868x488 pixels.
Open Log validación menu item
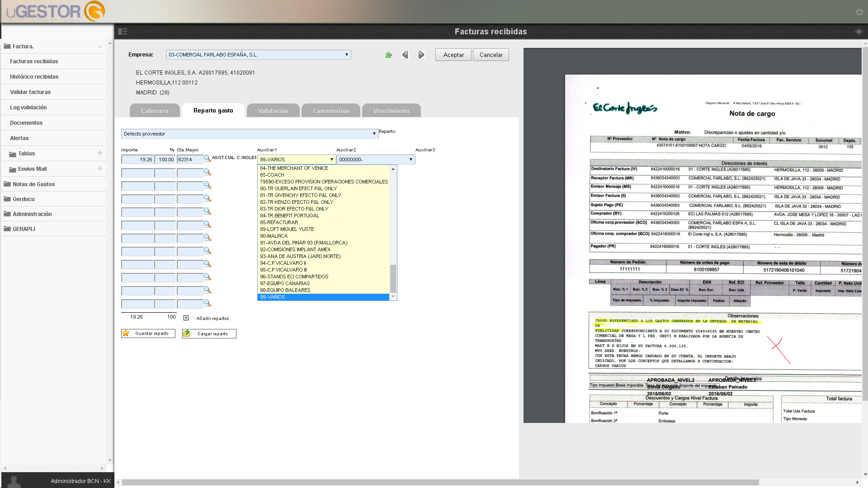(54, 108)
